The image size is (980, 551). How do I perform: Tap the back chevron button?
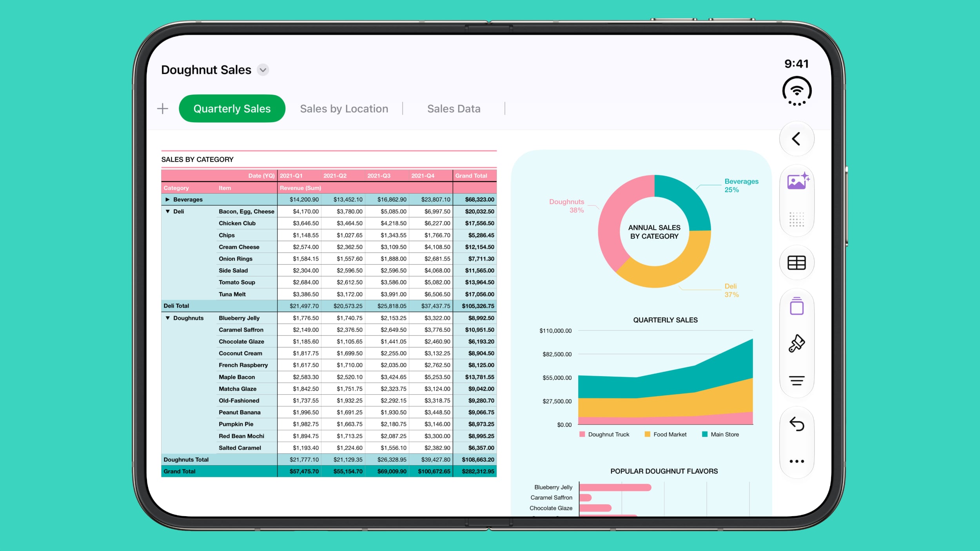(796, 139)
